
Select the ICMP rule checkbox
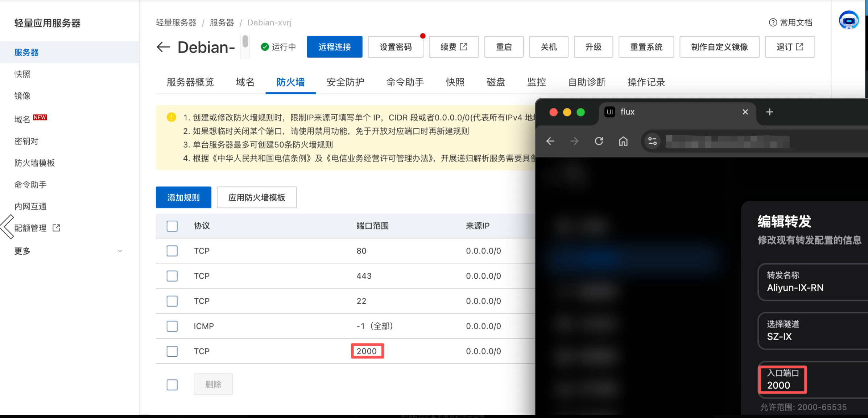pos(172,326)
